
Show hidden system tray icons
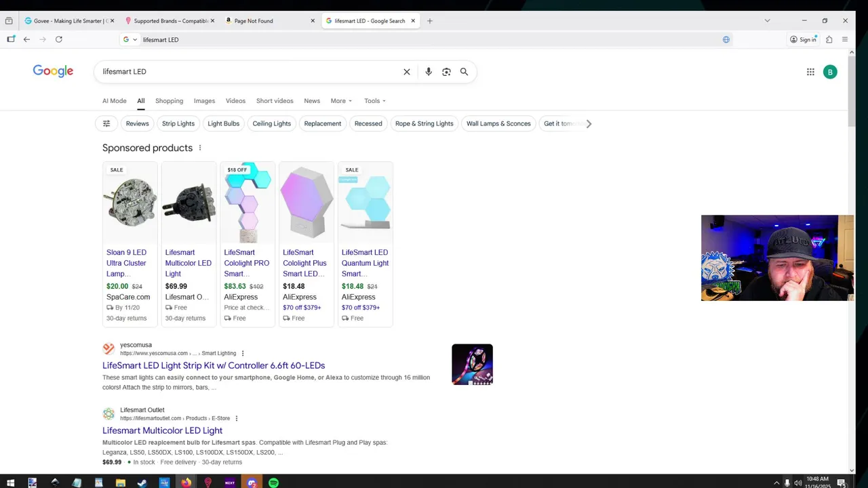click(776, 483)
